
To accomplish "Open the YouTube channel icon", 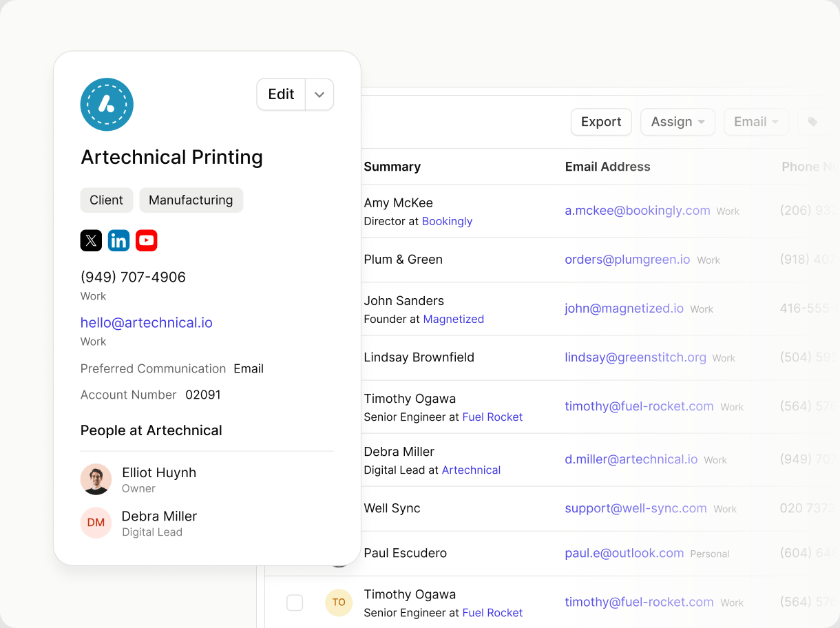I will point(146,240).
